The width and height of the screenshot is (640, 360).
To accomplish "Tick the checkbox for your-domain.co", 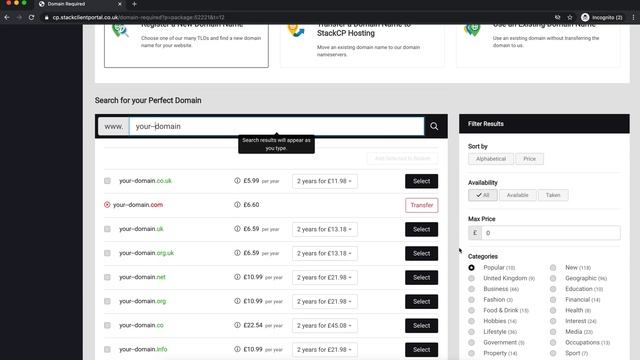I will pyautogui.click(x=107, y=325).
